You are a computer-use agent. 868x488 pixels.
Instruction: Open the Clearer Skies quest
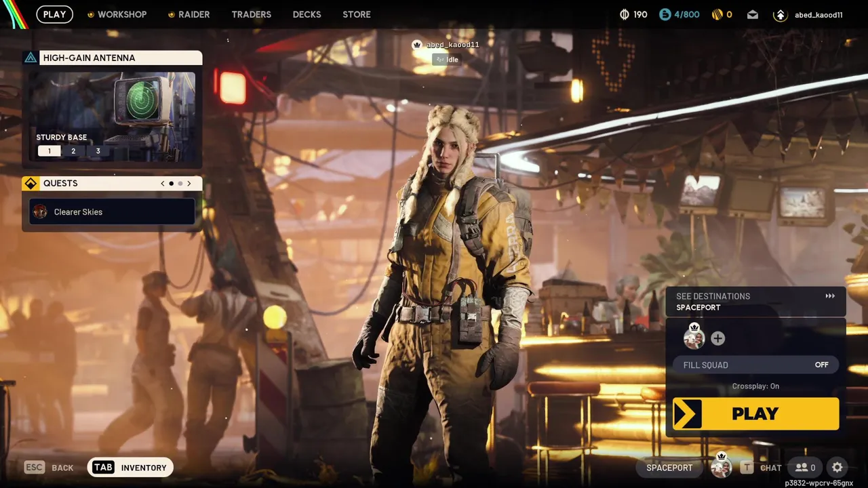113,211
